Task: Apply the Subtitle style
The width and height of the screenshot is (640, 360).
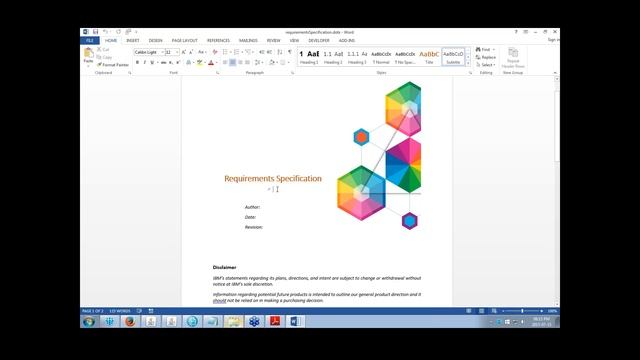Action: pyautogui.click(x=453, y=57)
